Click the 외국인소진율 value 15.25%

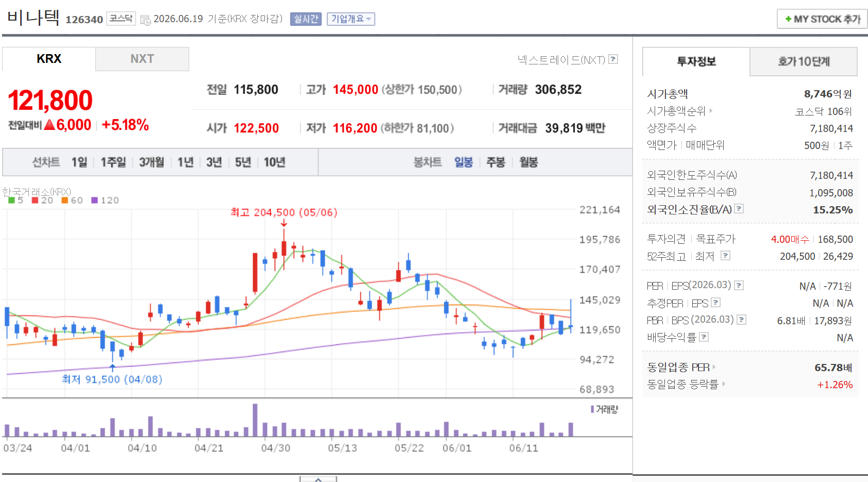pos(833,210)
